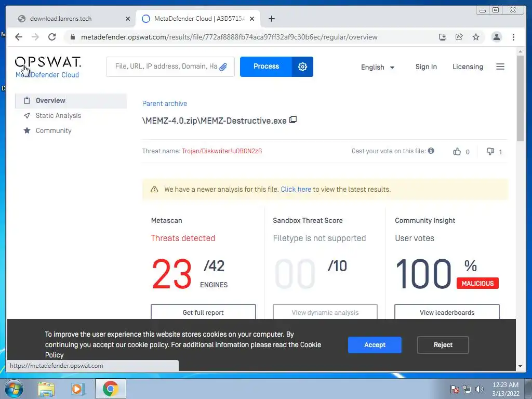Reject the cookie policy
The width and height of the screenshot is (532, 399).
click(x=443, y=345)
